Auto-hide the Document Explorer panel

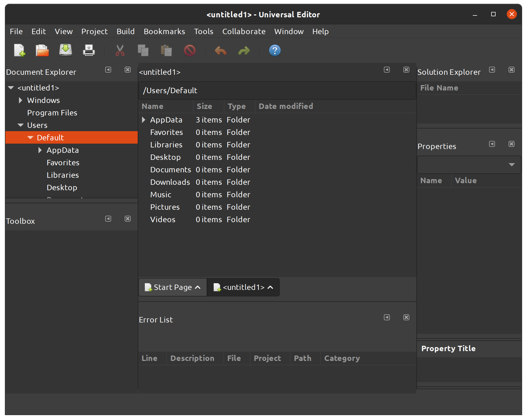[x=108, y=70]
